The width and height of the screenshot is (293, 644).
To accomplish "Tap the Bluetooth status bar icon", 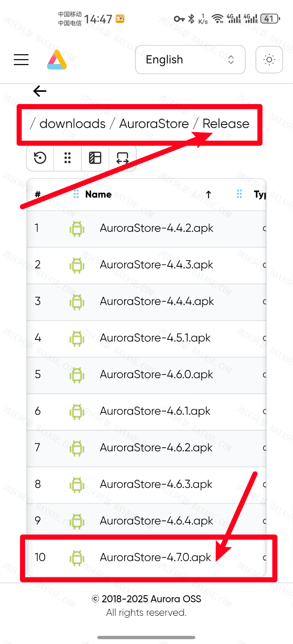I will coord(191,19).
